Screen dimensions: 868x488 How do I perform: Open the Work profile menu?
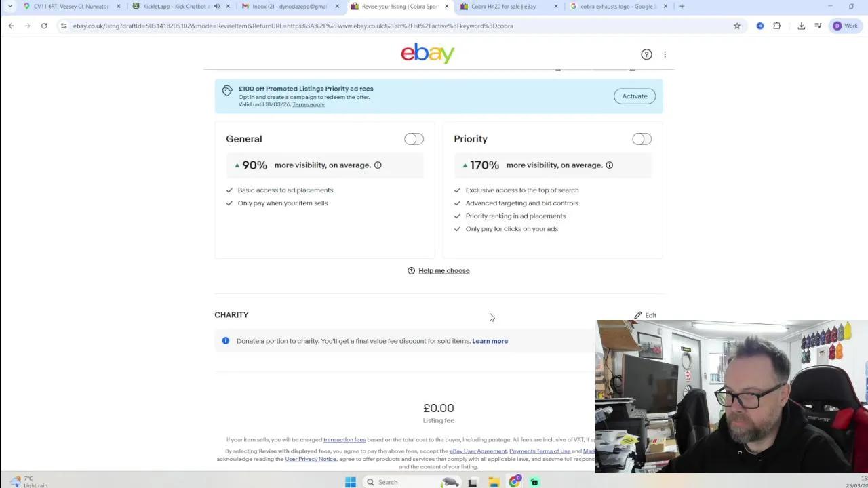pos(846,26)
